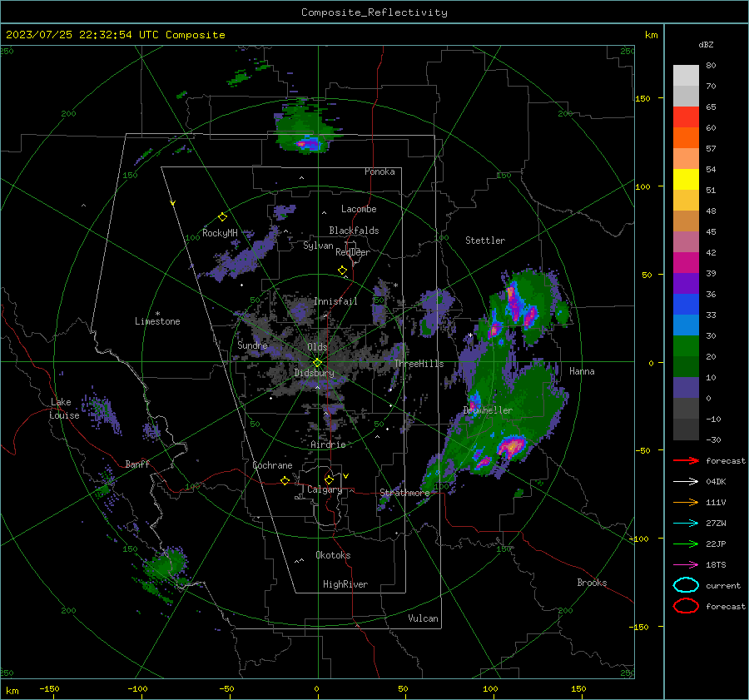Click the Airdrie label on map
The width and height of the screenshot is (749, 700).
point(328,444)
